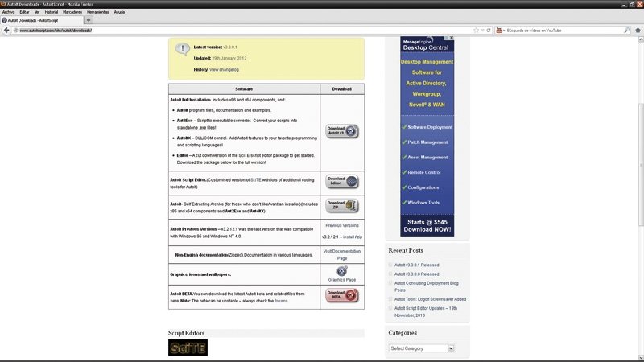This screenshot has height=362, width=644.
Task: Click the Download Editor button
Action: tap(341, 181)
